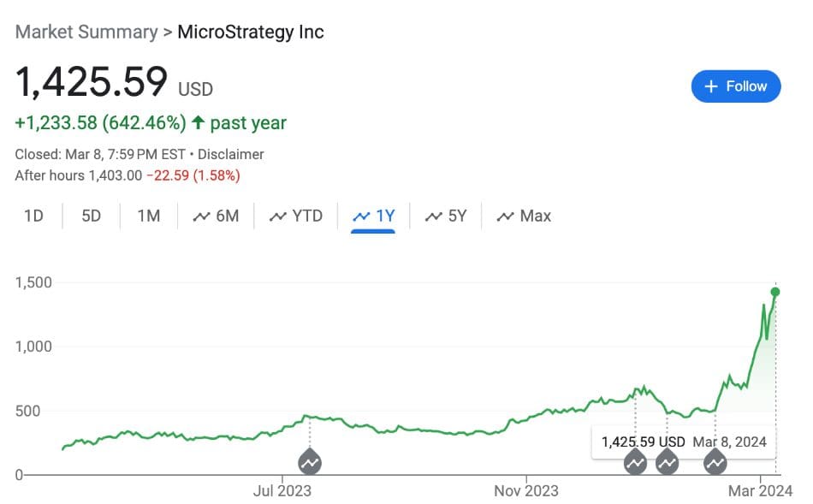The height and width of the screenshot is (504, 813).
Task: Click the line chart icon next to YTD
Action: [278, 216]
